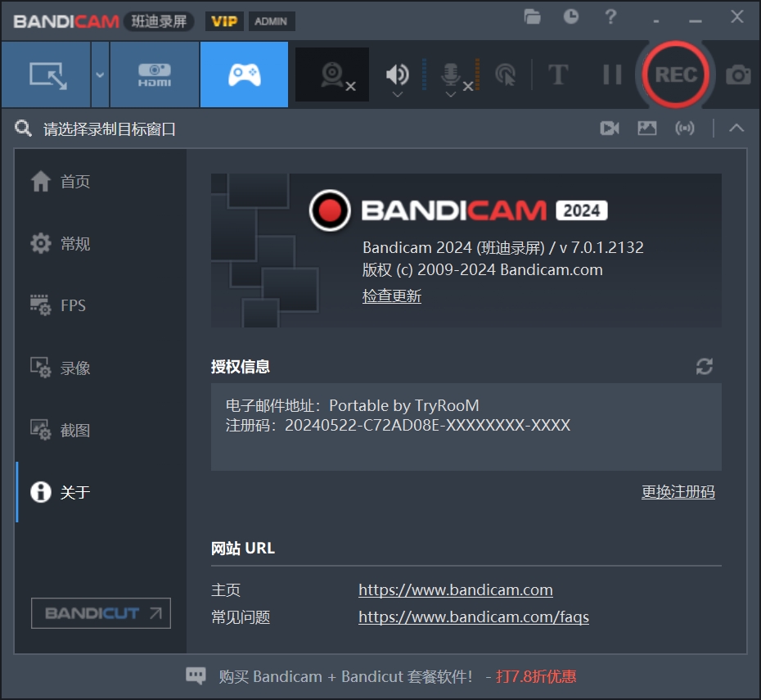Start recording with the REC button
Image resolution: width=761 pixels, height=700 pixels.
(676, 75)
